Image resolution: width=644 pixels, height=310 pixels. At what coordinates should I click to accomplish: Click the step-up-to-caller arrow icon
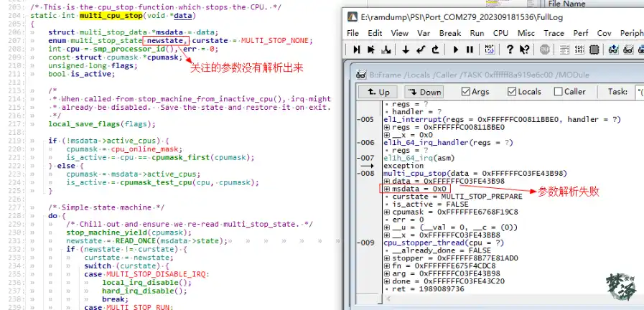click(421, 50)
